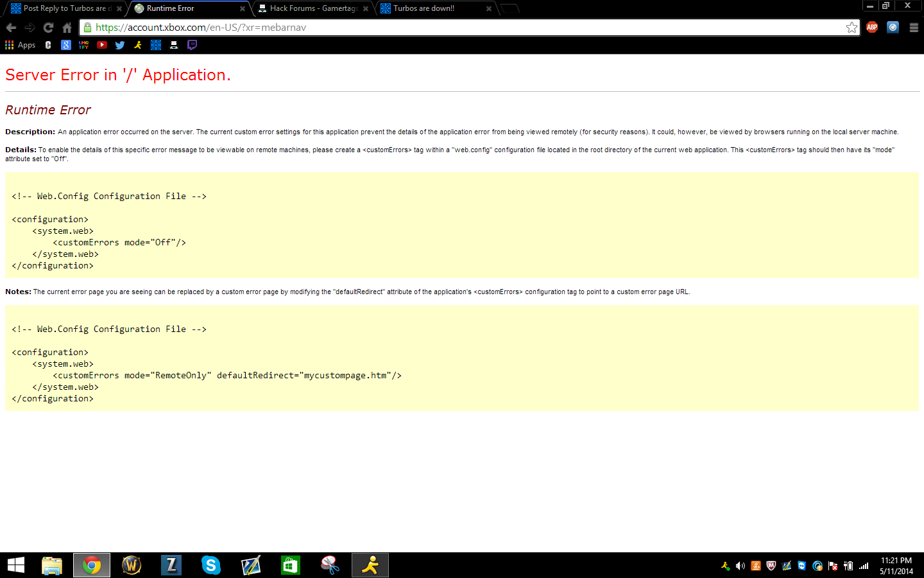Go back with the browser back arrow
The image size is (924, 578).
pos(11,28)
